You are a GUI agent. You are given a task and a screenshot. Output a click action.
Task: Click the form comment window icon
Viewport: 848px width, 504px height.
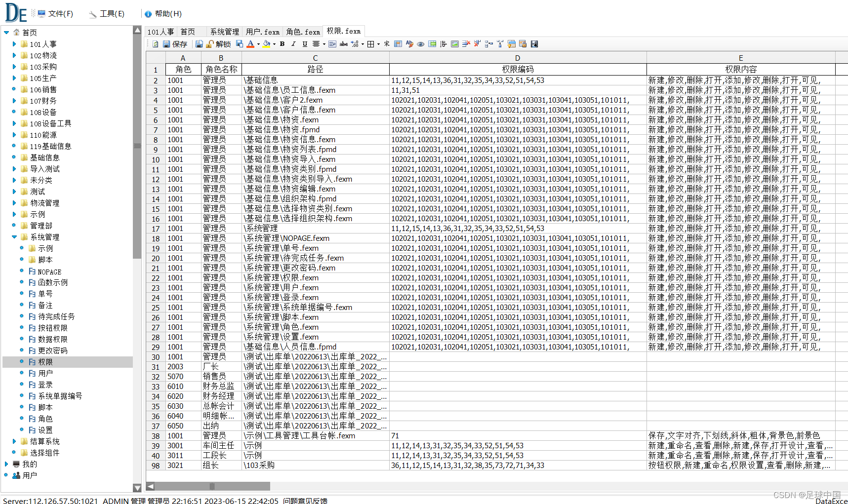pyautogui.click(x=512, y=44)
